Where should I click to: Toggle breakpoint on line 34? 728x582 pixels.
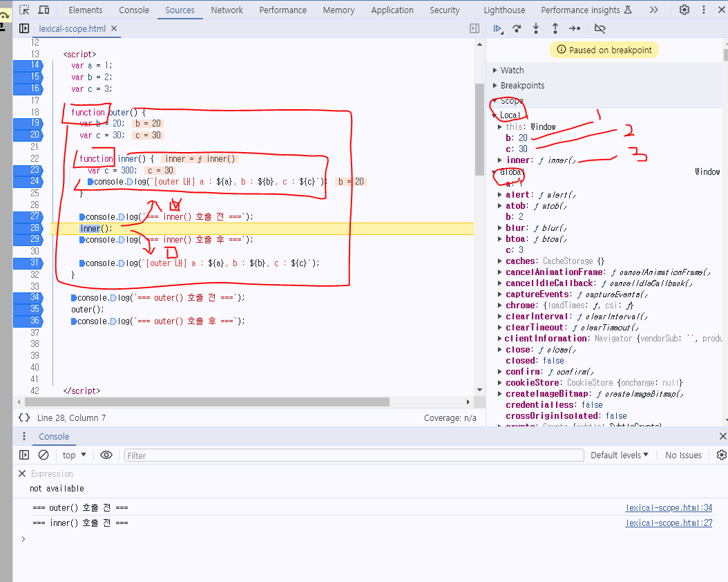[x=28, y=297]
